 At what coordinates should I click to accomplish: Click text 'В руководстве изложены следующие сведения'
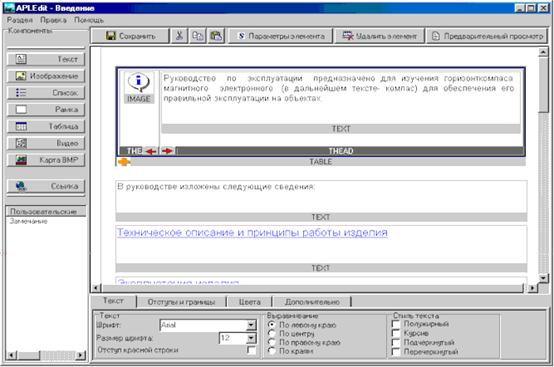(x=216, y=187)
